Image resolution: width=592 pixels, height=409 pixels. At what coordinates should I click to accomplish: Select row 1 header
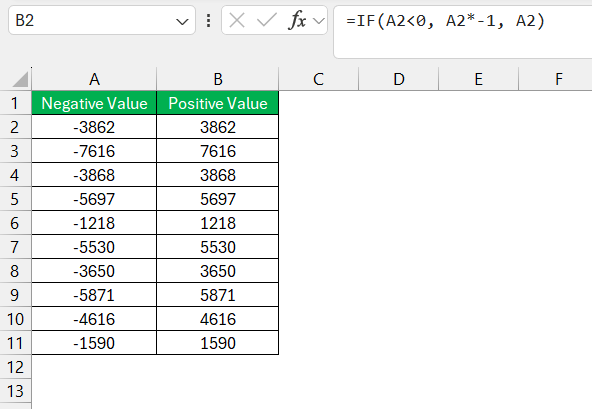pos(15,103)
